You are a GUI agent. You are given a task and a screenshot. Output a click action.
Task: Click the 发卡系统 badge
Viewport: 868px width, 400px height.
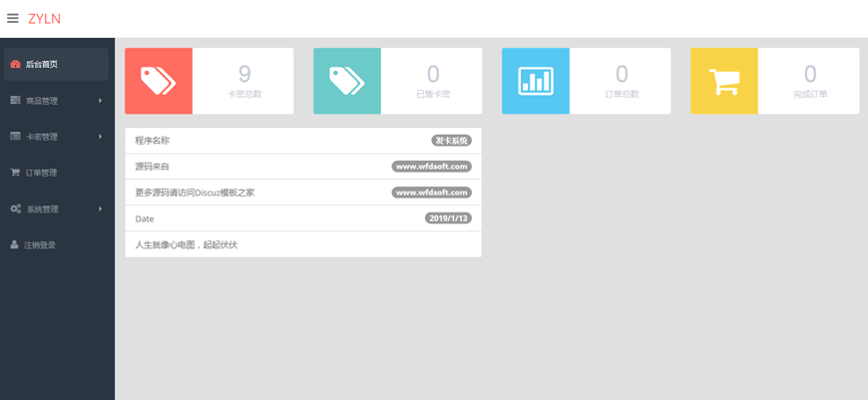click(451, 141)
